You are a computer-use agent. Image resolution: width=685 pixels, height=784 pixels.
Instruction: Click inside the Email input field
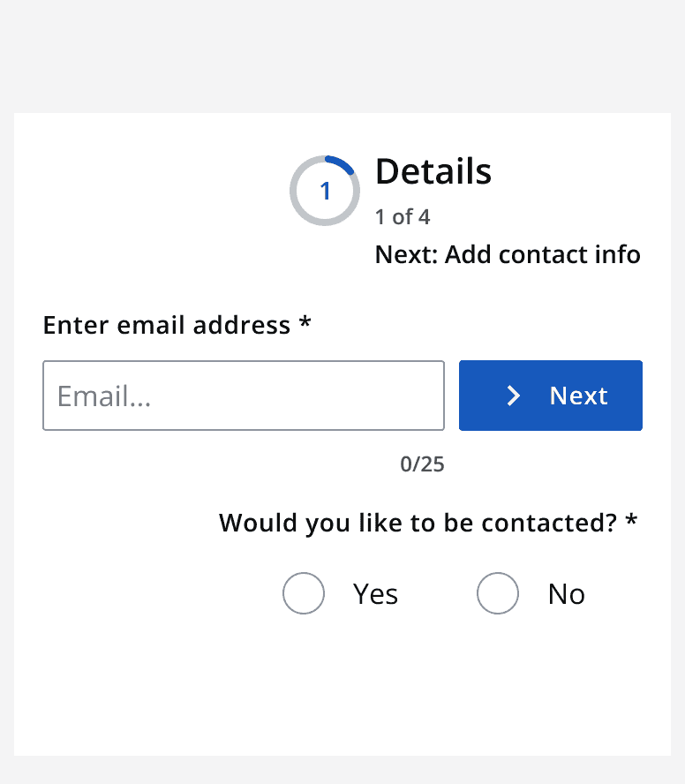pyautogui.click(x=243, y=396)
